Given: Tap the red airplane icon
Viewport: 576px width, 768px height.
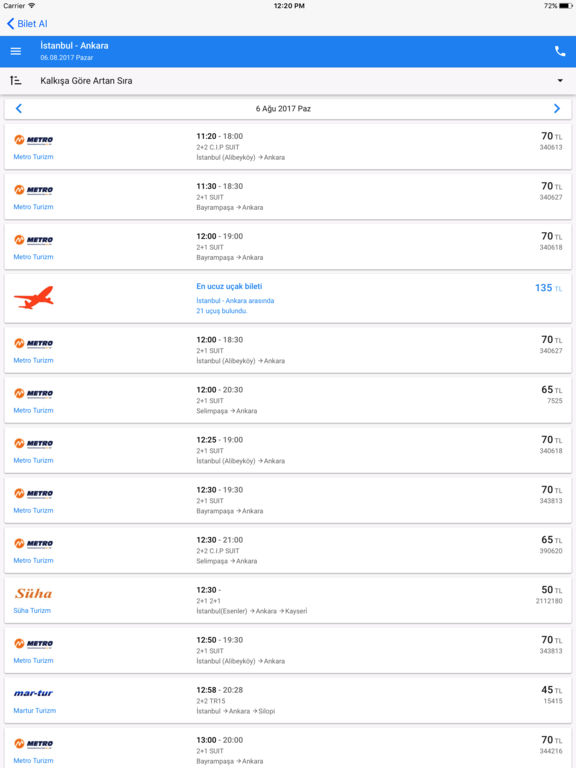Looking at the screenshot, I should [x=33, y=298].
